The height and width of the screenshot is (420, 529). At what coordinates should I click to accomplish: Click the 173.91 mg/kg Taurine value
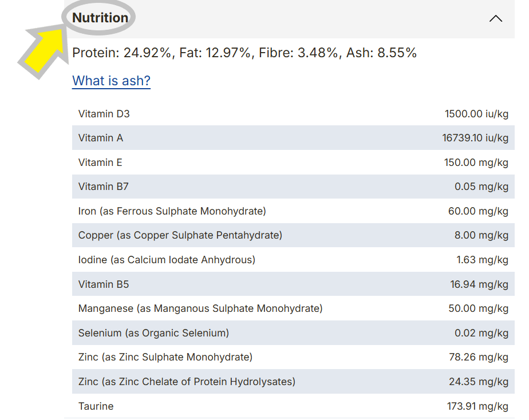coord(477,406)
